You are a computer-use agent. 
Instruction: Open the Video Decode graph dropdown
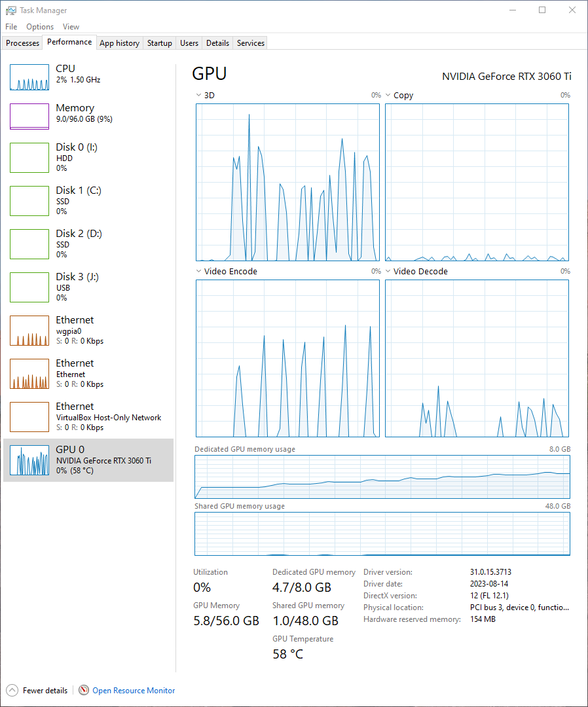(x=388, y=271)
